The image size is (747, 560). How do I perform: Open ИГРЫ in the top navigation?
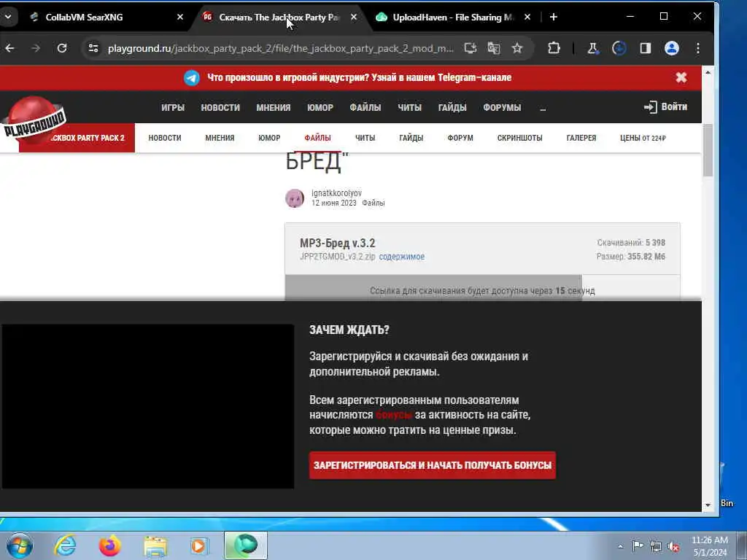point(173,108)
